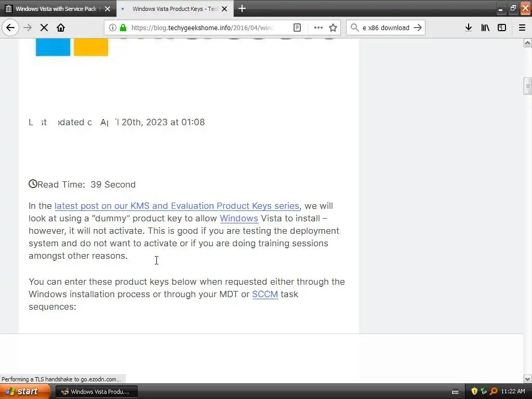Click the clock icon beside Read Time
The image size is (532, 399).
(x=33, y=184)
